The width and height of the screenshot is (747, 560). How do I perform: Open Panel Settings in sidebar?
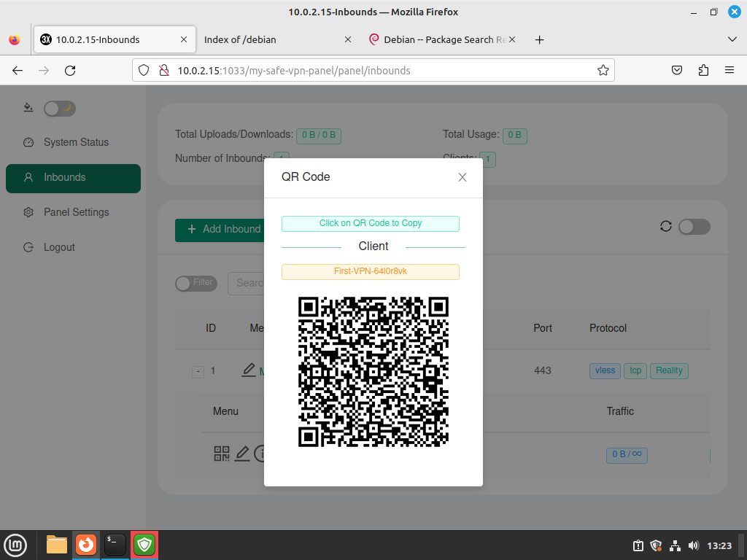point(74,212)
